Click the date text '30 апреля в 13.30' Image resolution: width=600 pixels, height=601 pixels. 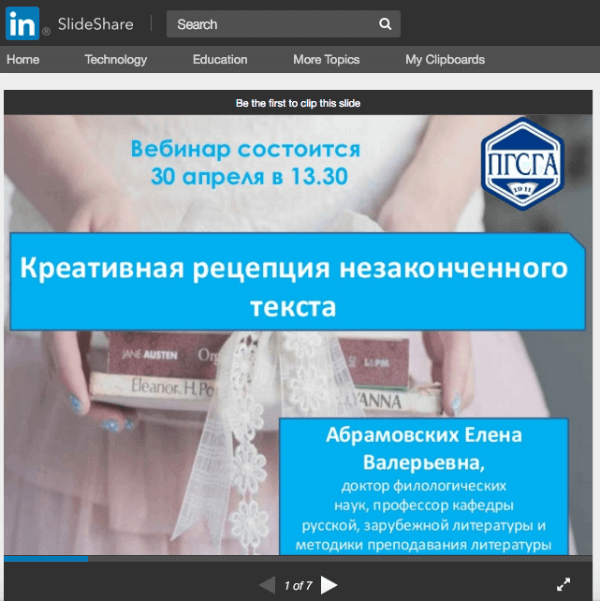click(249, 176)
